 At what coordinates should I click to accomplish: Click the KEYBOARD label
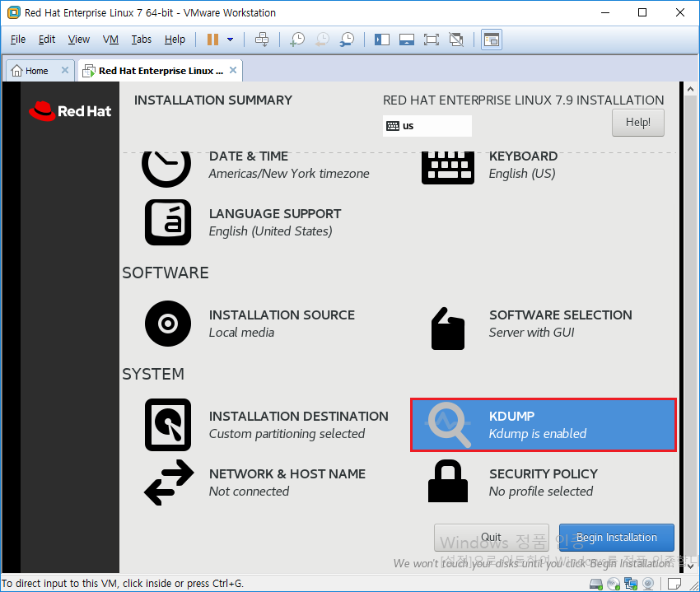523,156
